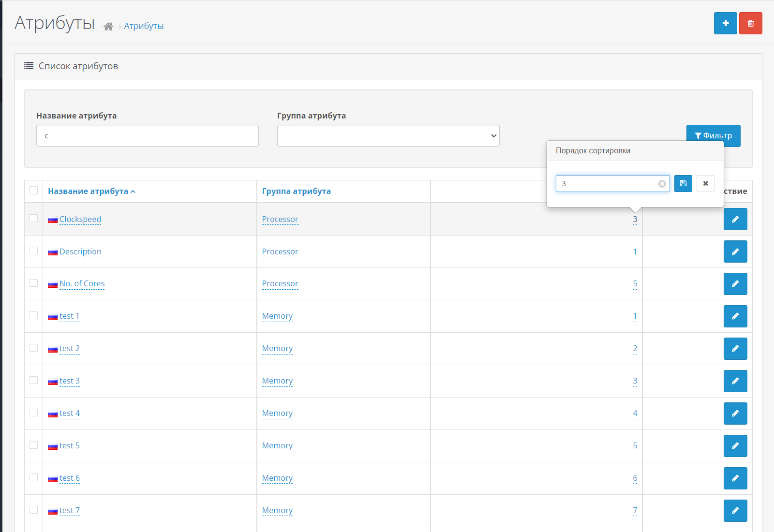Edit the Clockspeed attribute with pencil button
774x532 pixels.
click(735, 219)
